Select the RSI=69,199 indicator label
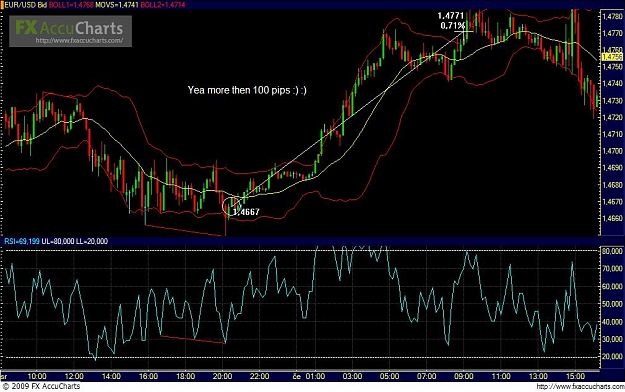This screenshot has height=392, width=625. [22, 241]
